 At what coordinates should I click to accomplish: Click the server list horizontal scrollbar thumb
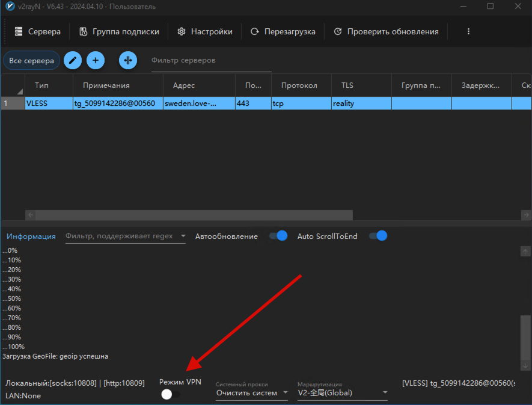pyautogui.click(x=194, y=215)
